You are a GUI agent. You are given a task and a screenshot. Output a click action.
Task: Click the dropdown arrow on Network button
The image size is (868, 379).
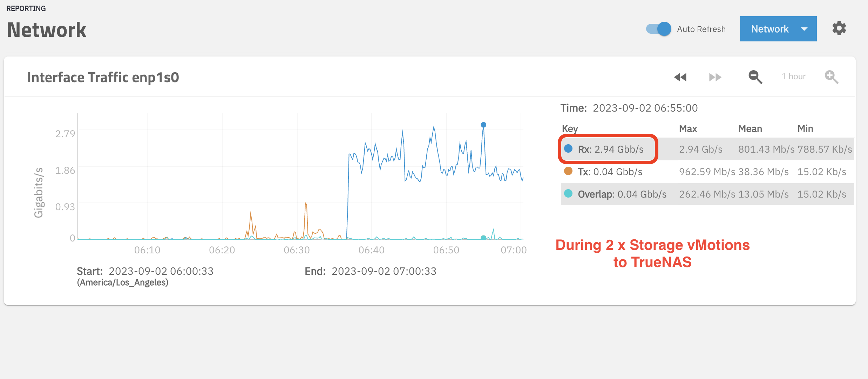click(804, 29)
